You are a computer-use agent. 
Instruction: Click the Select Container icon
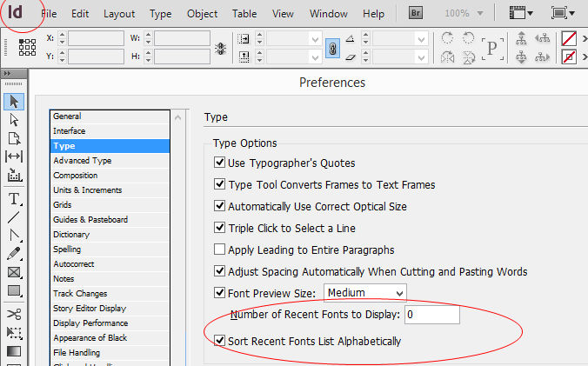pos(521,38)
